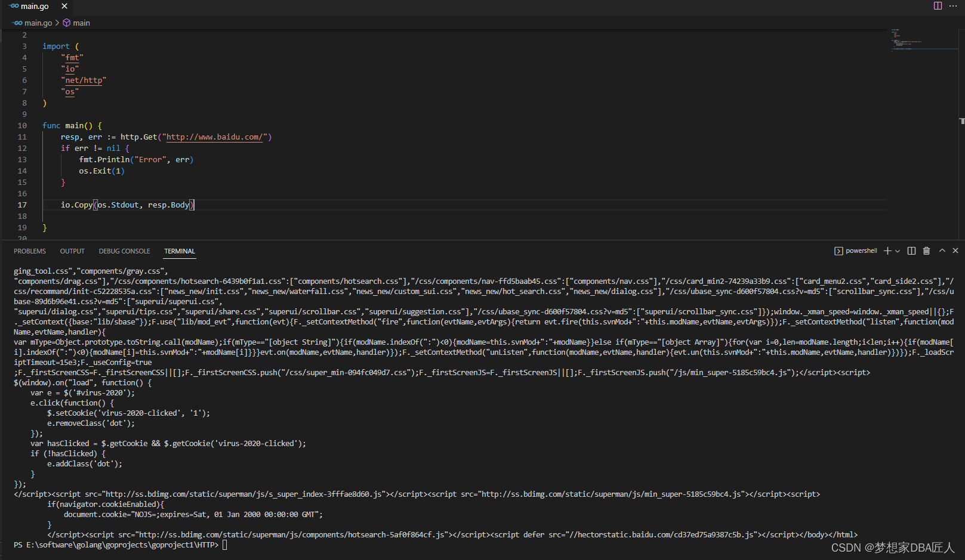
Task: Click the func main() declaration
Action: coord(72,126)
